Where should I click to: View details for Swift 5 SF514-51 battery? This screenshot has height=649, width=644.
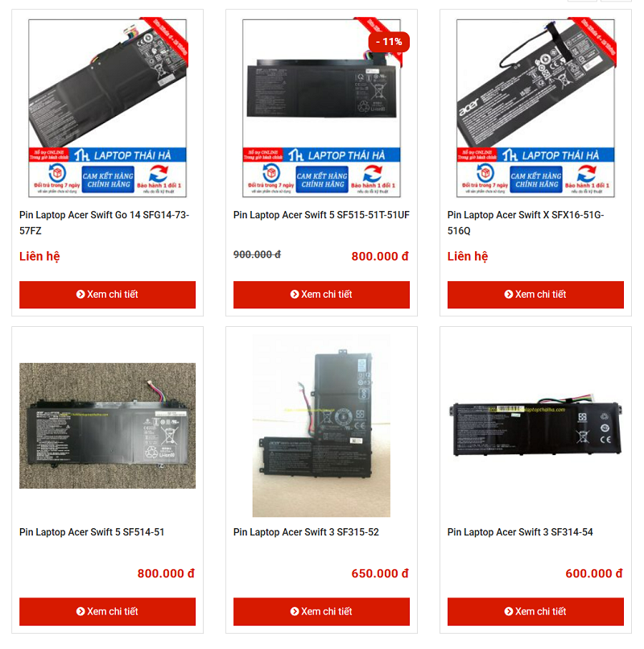click(107, 611)
